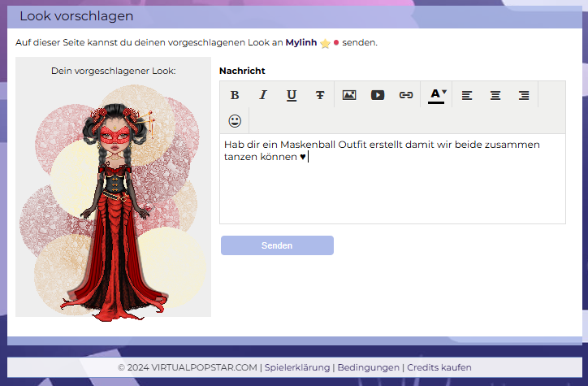Align message text to the right

click(x=524, y=95)
